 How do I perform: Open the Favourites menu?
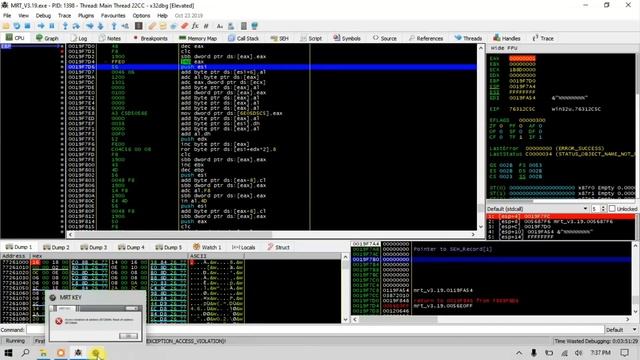(x=113, y=16)
